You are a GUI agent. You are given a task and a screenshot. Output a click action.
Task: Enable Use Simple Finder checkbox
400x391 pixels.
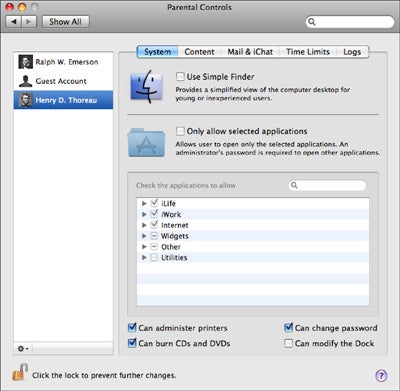180,77
